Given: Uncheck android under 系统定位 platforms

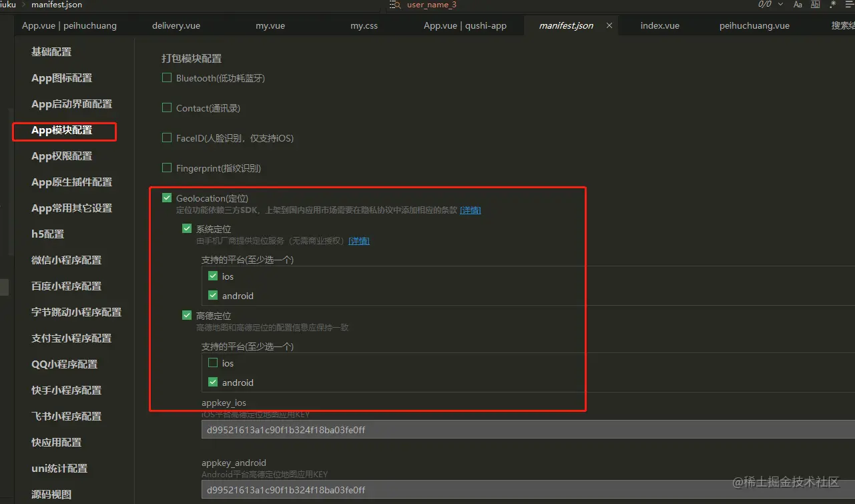Looking at the screenshot, I should [x=213, y=295].
